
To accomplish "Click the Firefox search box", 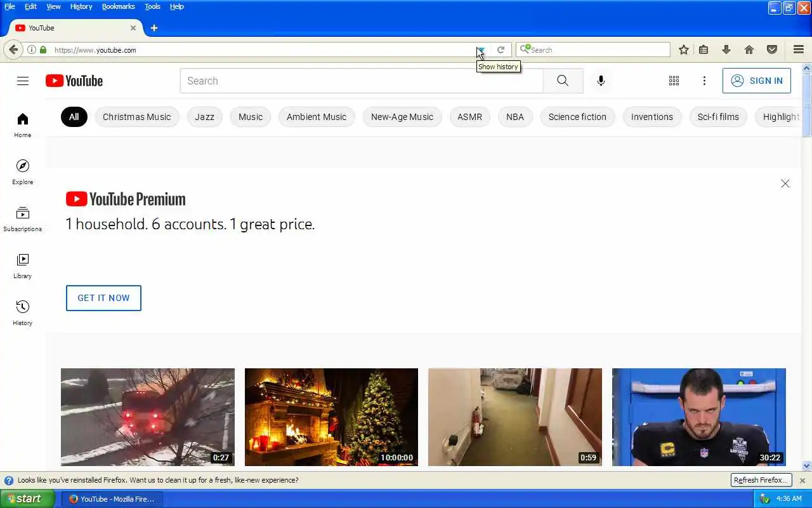I will (x=593, y=50).
